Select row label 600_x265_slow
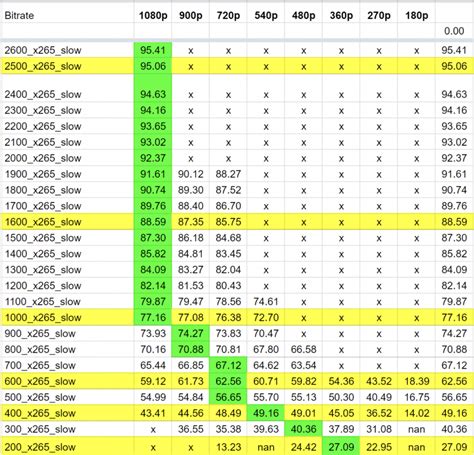The width and height of the screenshot is (474, 455). 67,381
